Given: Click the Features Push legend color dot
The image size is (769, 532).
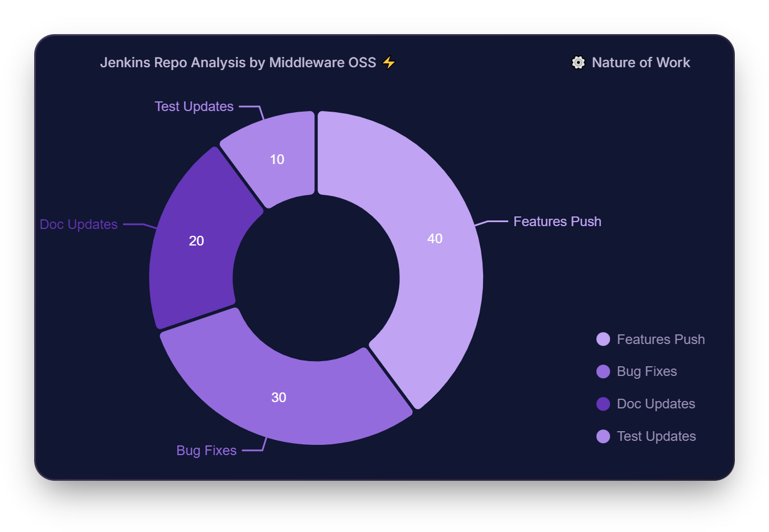Looking at the screenshot, I should coord(603,339).
